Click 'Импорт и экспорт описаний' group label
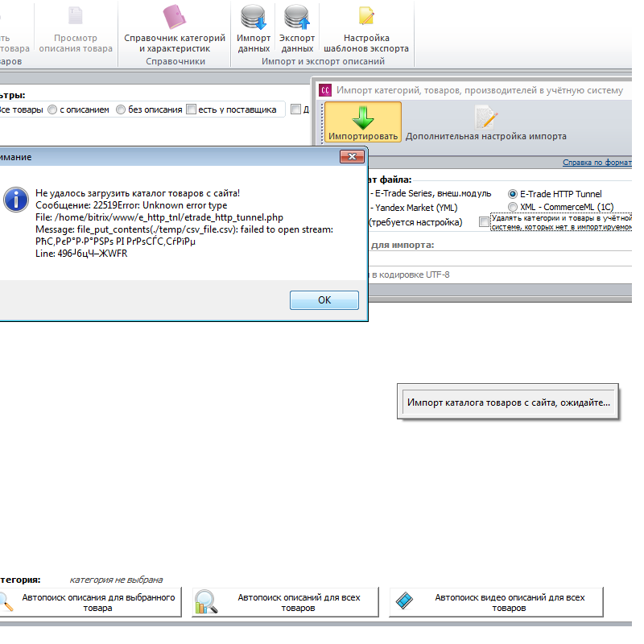Screen dimensions: 644x644 pos(324,61)
